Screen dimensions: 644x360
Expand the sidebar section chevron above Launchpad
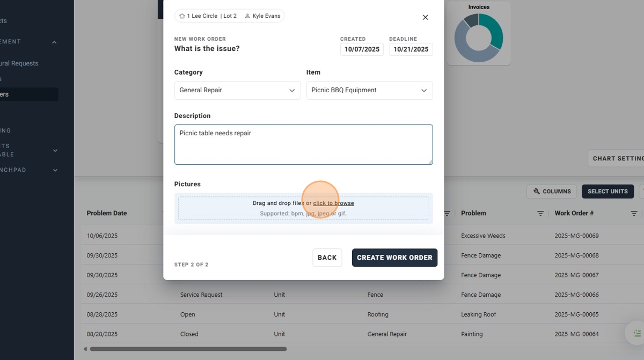55,151
